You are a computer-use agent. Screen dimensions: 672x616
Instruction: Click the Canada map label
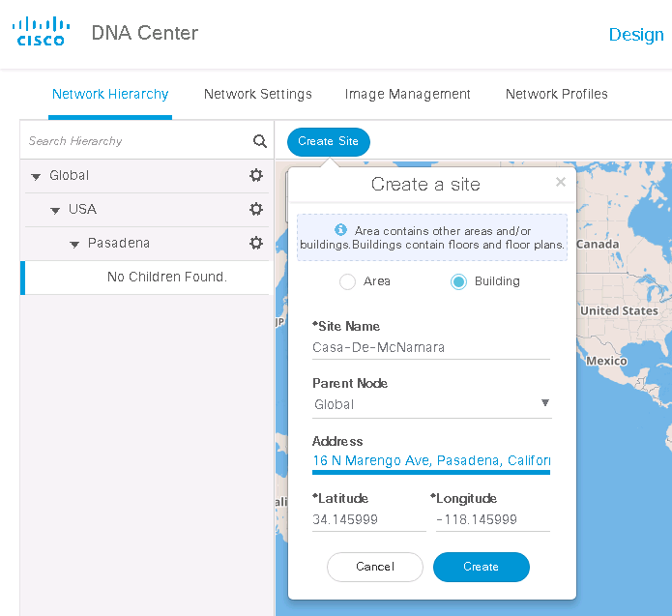(598, 245)
